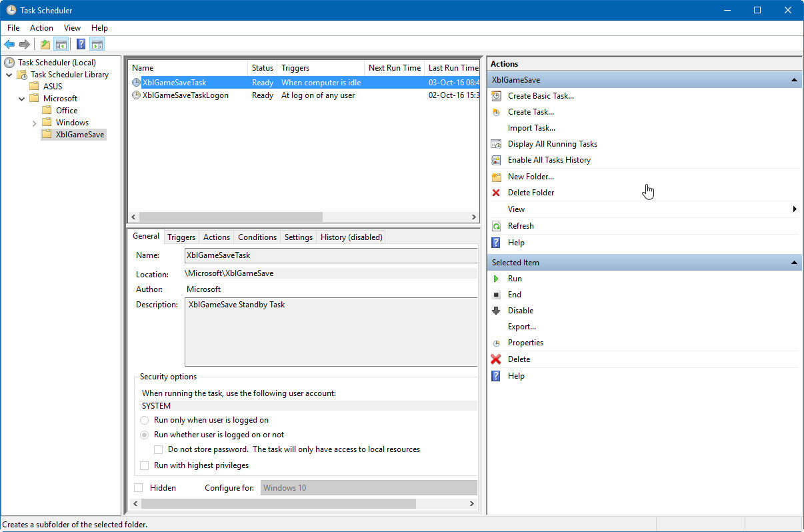The height and width of the screenshot is (532, 804).
Task: Click Import Task... action
Action: [531, 128]
